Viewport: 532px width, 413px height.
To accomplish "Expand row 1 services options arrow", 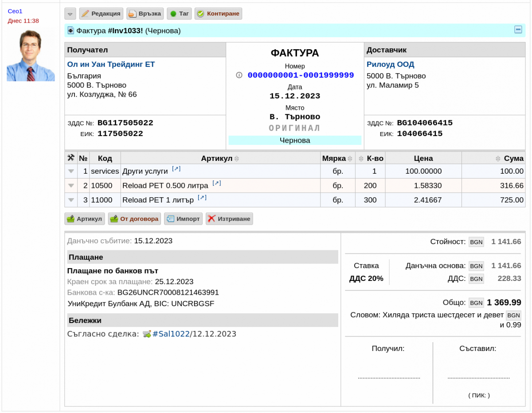I will pos(71,171).
